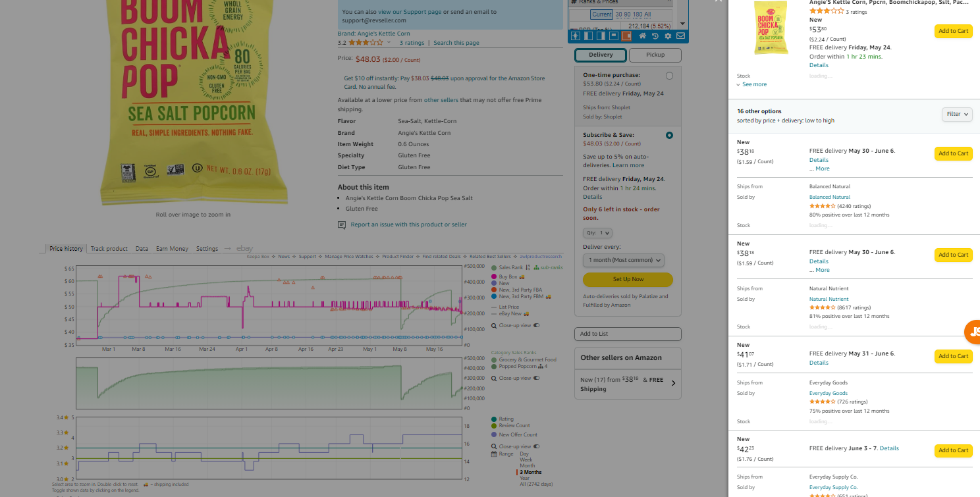This screenshot has height=497, width=980.
Task: Open the Qty quantity dropdown
Action: 597,233
